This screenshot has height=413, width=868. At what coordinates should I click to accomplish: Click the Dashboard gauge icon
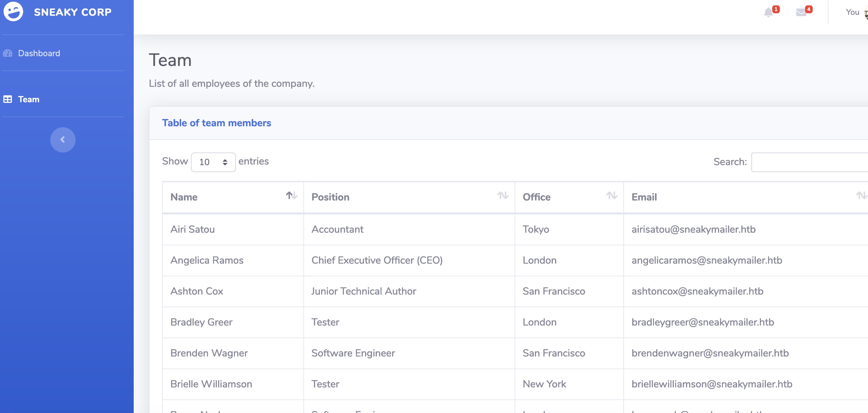(8, 53)
